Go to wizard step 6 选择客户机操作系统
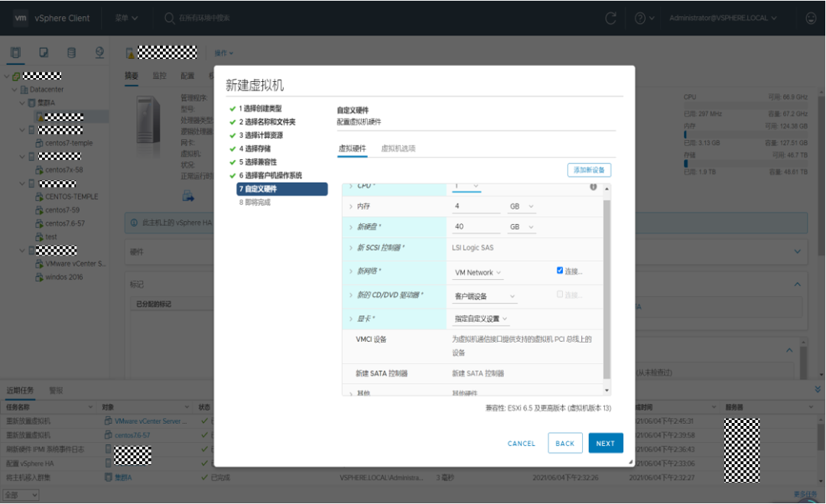Screen dimensions: 826x504 270,175
